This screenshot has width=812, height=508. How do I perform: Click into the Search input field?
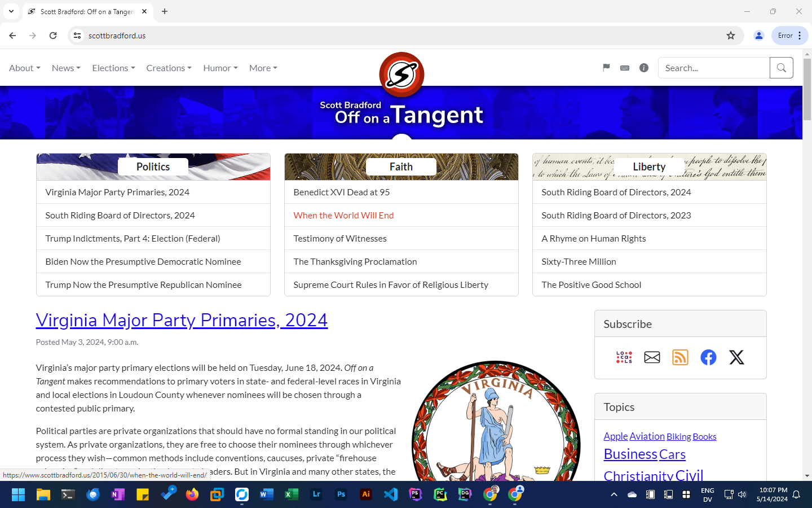pos(713,68)
